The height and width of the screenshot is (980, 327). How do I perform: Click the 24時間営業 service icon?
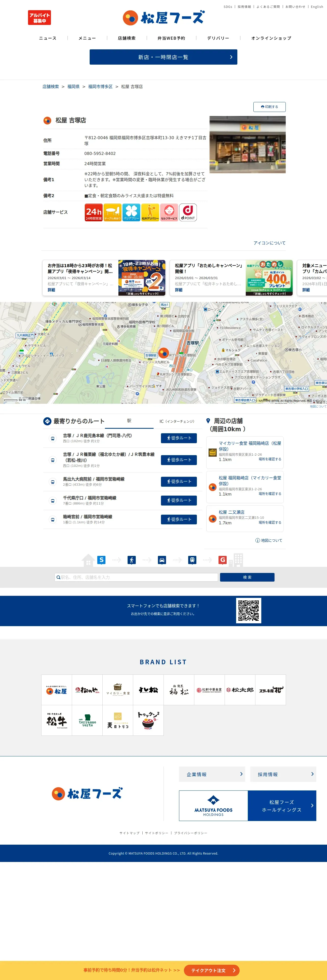(x=94, y=212)
